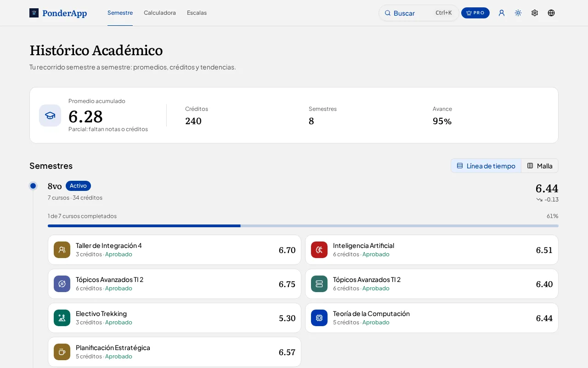Viewport: 588px width, 368px height.
Task: Open the Inteligencia Artificial course card
Action: click(432, 250)
